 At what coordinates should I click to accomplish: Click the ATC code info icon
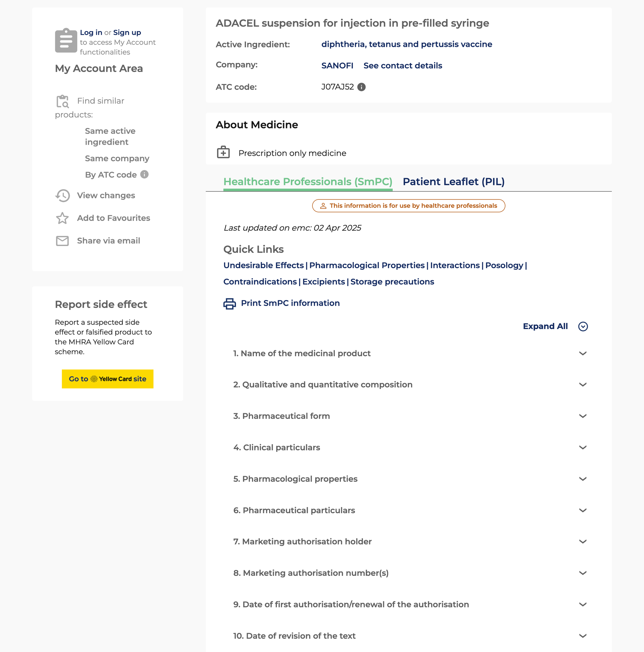361,87
